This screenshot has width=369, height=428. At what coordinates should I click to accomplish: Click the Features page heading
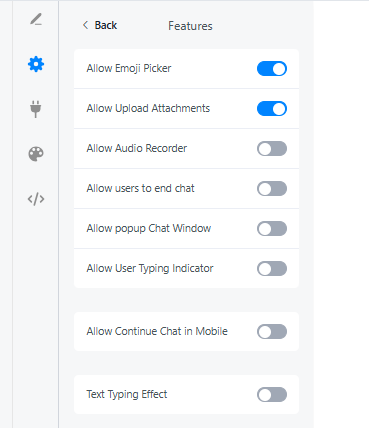click(x=190, y=26)
